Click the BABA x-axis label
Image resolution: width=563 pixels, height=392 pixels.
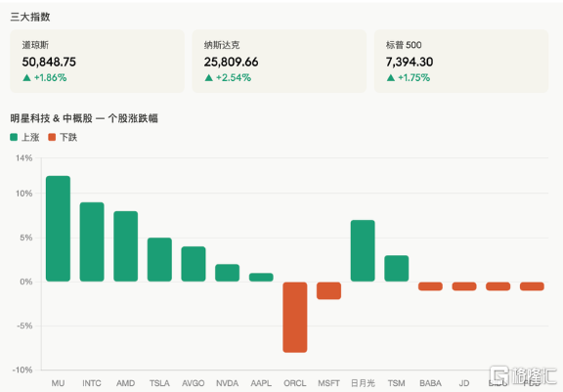coord(430,383)
